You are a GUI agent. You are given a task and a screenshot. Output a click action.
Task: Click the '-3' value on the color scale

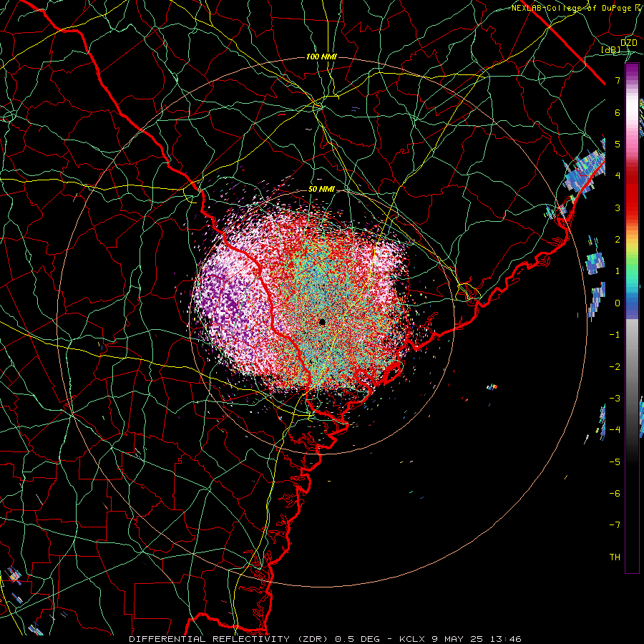pos(615,399)
